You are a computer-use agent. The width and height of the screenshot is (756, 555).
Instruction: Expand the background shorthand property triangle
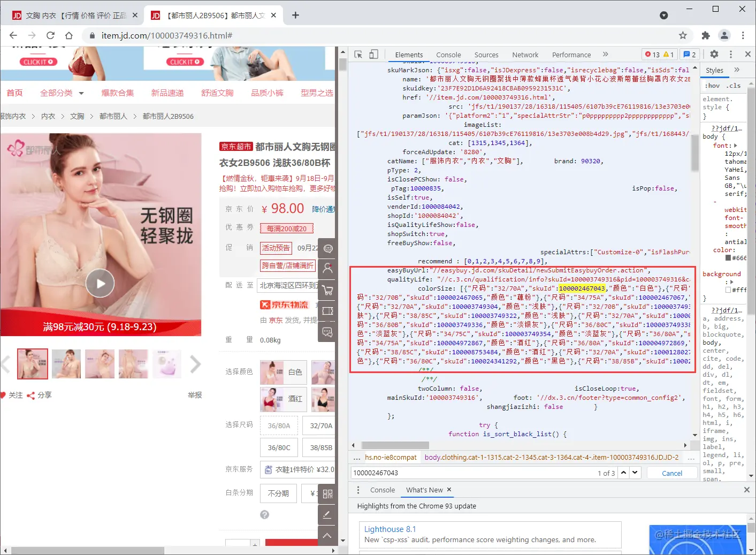pos(731,282)
